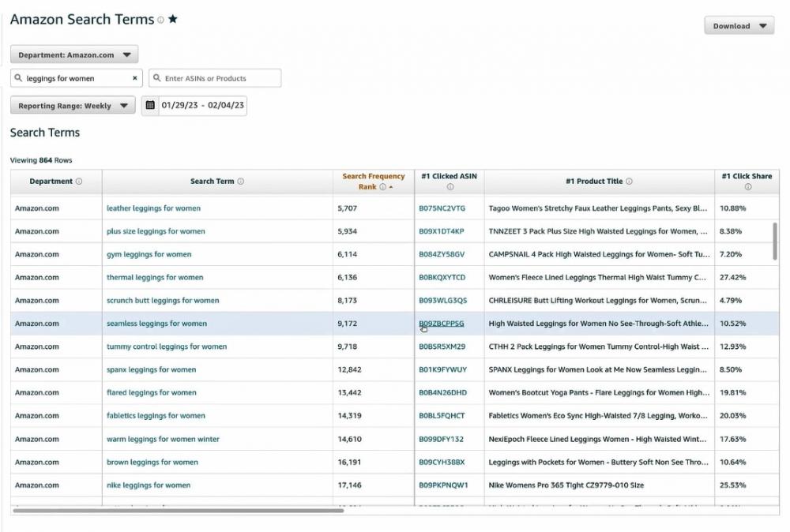Click the magnifier icon in search term field
Viewport: 790px width, 532px height.
(x=18, y=78)
